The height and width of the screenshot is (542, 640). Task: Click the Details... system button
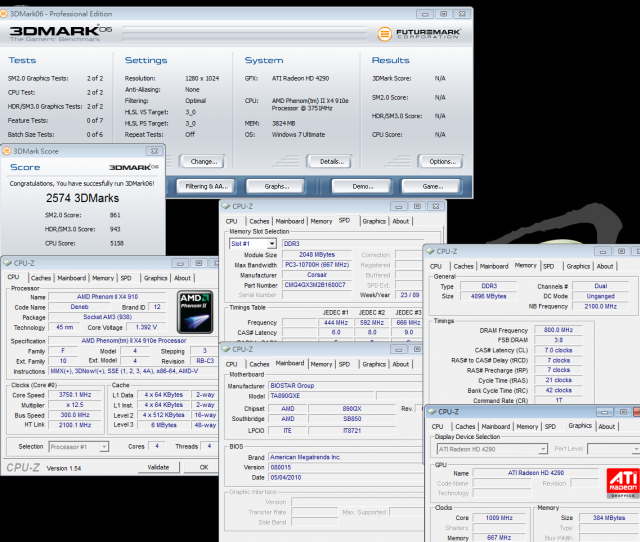coord(331,162)
